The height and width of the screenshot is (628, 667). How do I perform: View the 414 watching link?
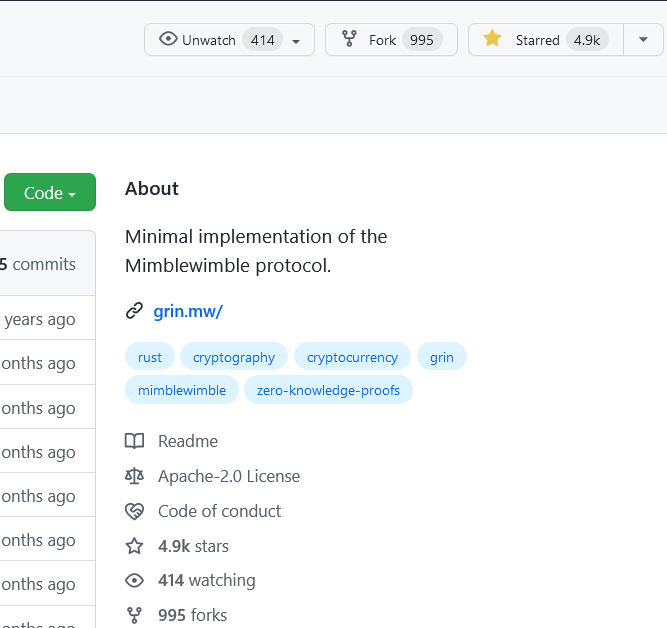point(207,580)
